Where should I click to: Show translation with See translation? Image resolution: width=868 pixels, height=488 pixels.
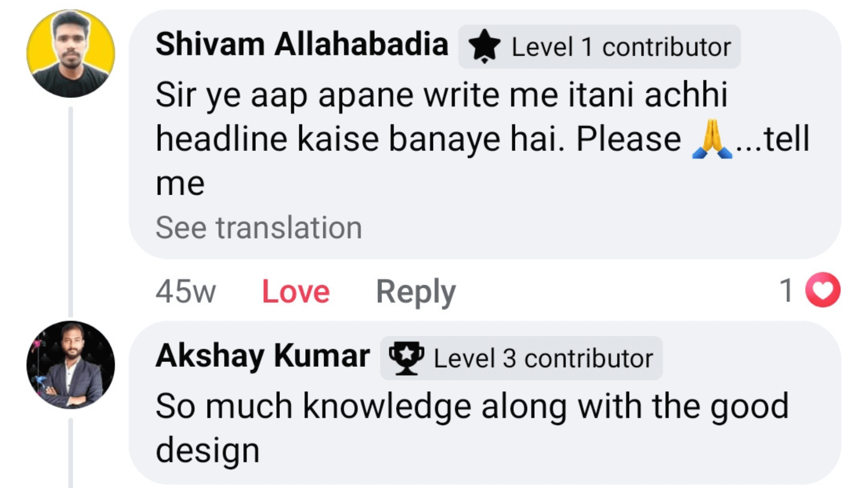coord(259,227)
